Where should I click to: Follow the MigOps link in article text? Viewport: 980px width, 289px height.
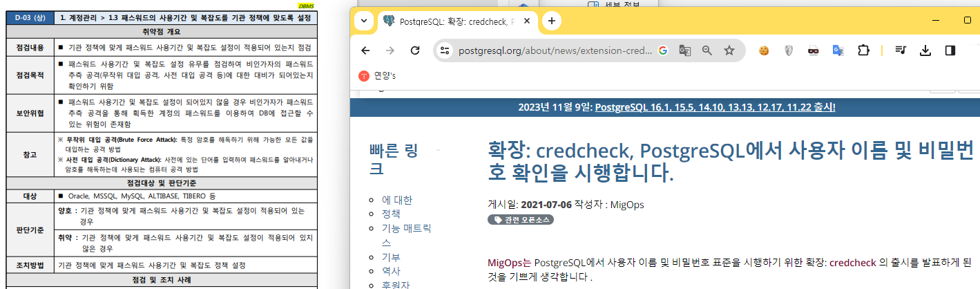(505, 263)
